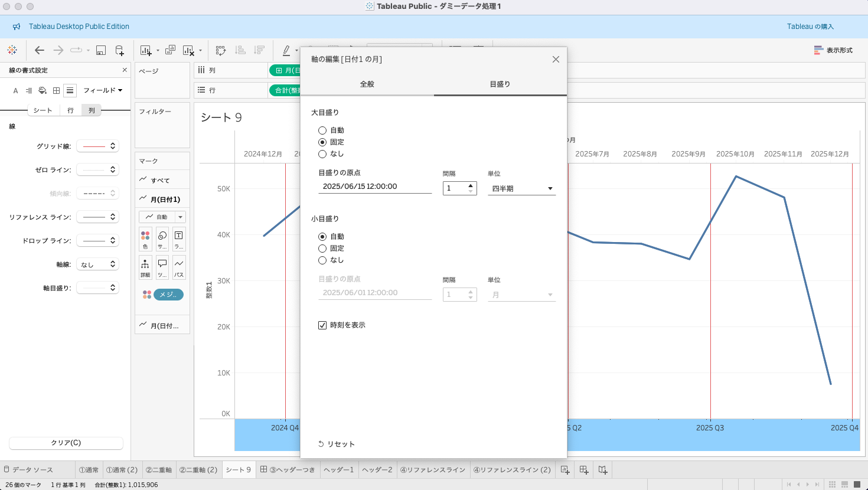This screenshot has height=490, width=868.
Task: Open the ④リファレンスライン sheet tab
Action: click(x=433, y=470)
